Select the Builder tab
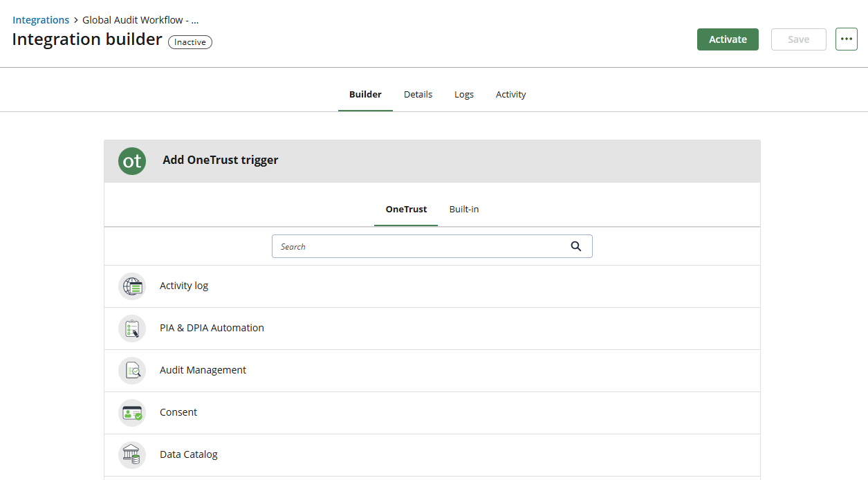The image size is (868, 480). coord(365,94)
